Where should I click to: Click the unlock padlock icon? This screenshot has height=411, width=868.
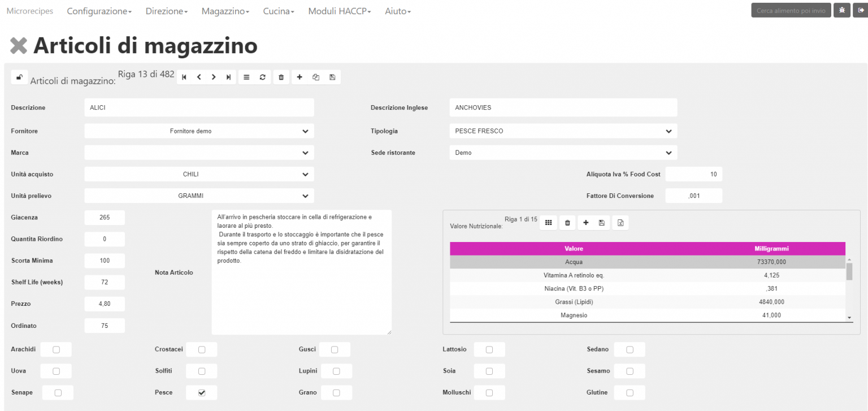19,77
